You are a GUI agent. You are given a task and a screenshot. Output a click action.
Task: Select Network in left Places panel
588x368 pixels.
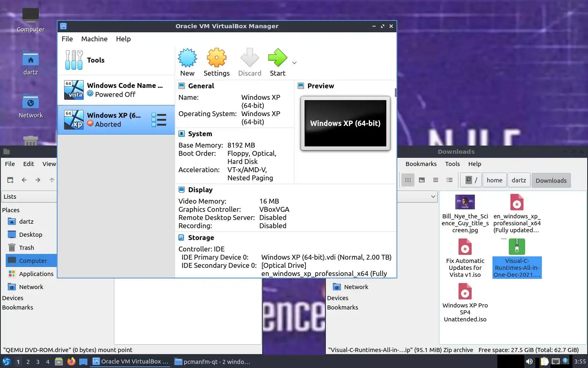pos(31,287)
